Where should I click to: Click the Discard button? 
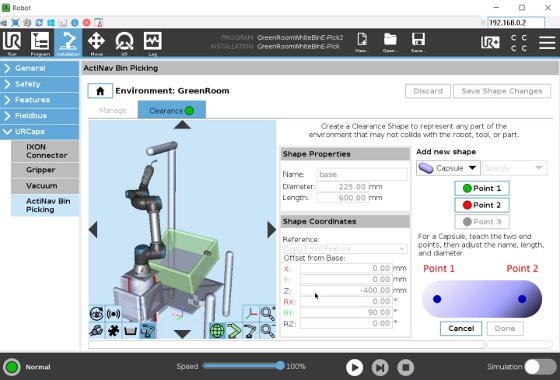[x=428, y=91]
